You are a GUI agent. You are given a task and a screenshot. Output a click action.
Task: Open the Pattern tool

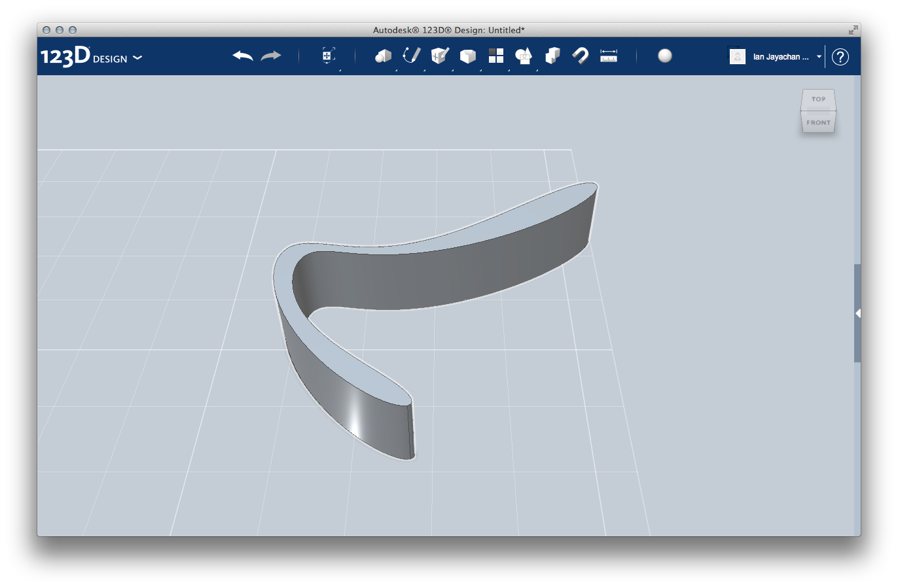(x=496, y=56)
